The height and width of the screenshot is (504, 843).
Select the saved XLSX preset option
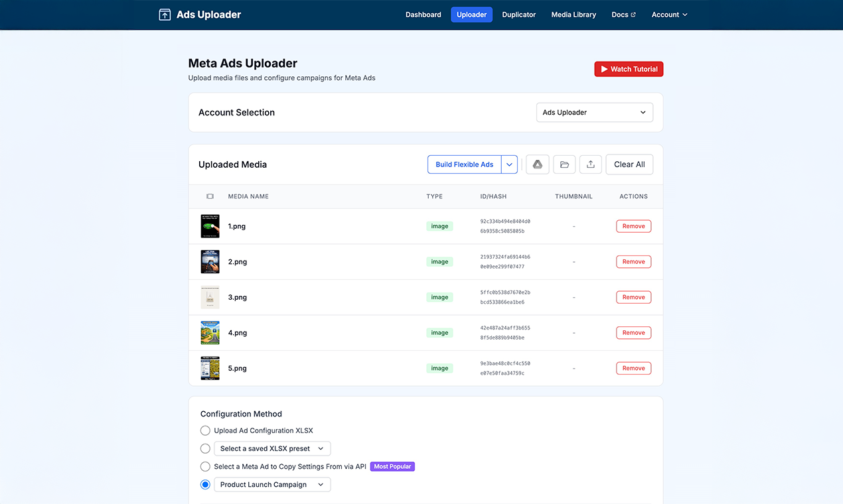point(205,448)
